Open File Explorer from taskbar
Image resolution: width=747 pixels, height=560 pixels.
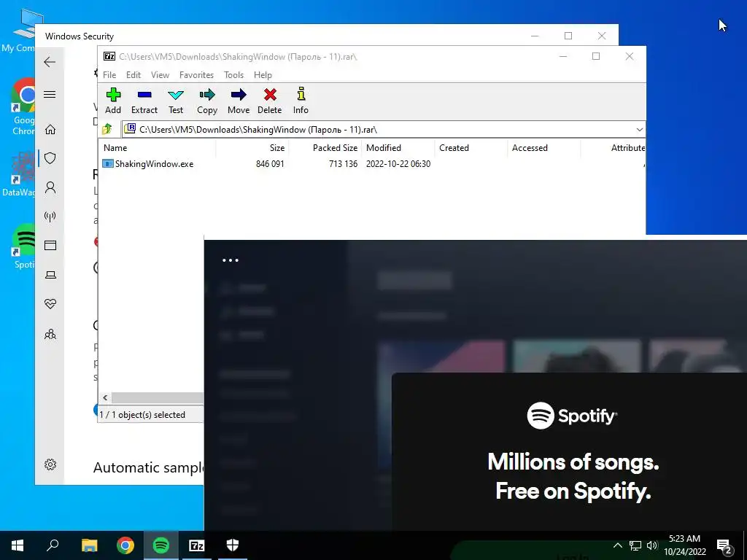click(89, 545)
